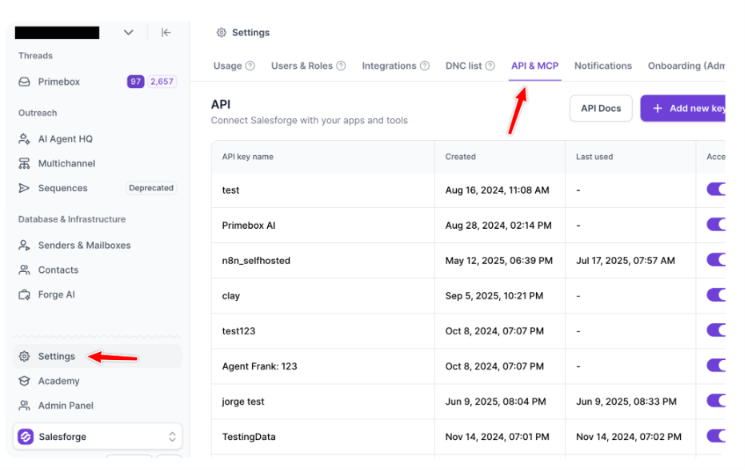Open Forge AI page
Viewport: 745px width, 470px height.
pyautogui.click(x=57, y=295)
